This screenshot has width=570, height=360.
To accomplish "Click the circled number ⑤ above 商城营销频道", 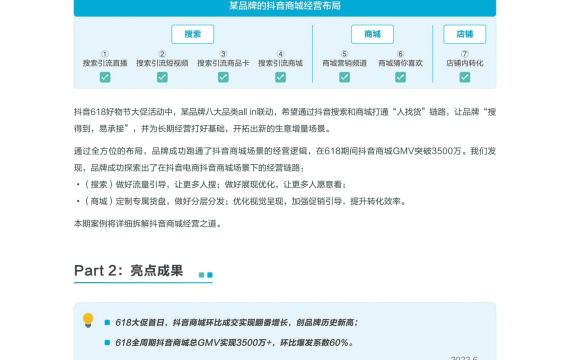I will (x=345, y=54).
